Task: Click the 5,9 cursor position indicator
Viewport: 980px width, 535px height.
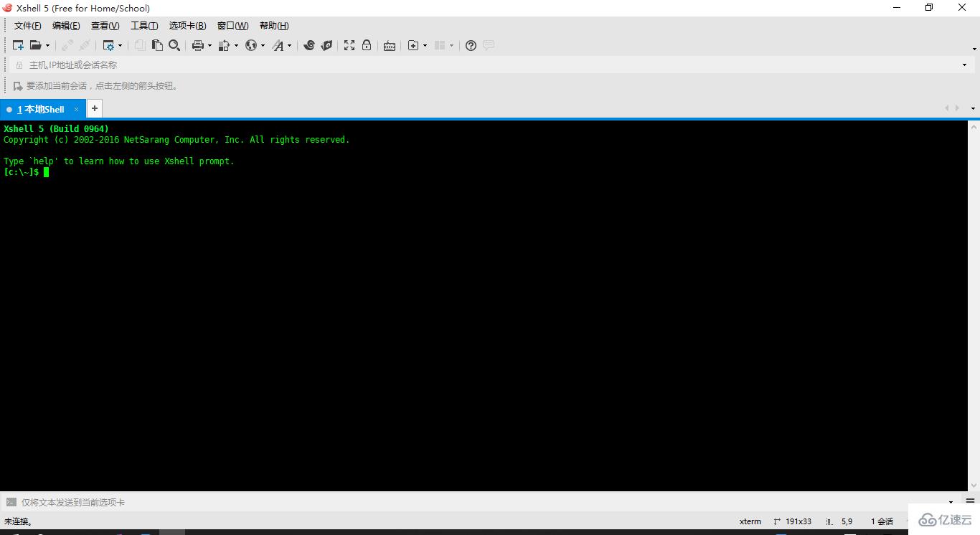Action: click(840, 521)
